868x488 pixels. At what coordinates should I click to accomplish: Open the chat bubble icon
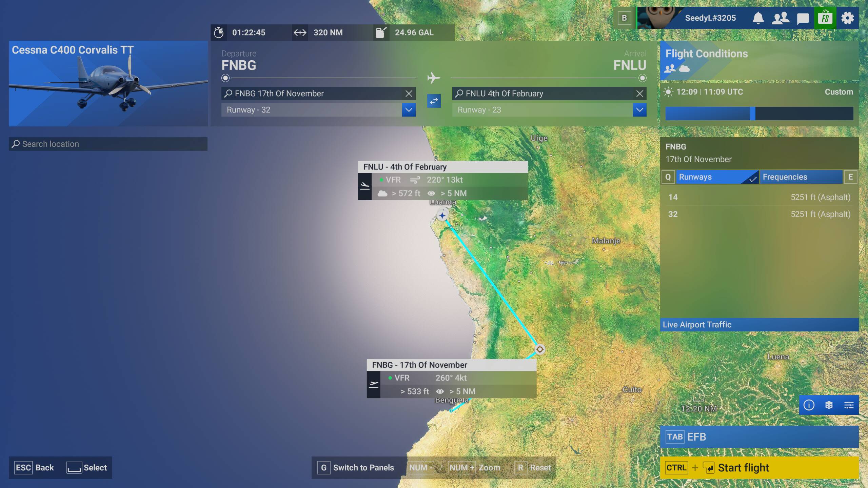coord(803,18)
